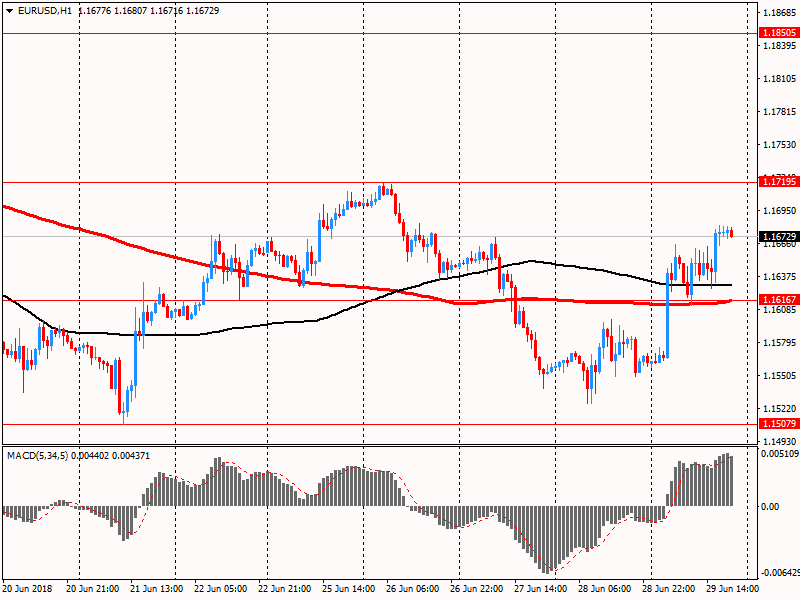Open the chart dropdown triangle beside EURUSD,H1
This screenshot has width=800, height=600.
pyautogui.click(x=10, y=10)
